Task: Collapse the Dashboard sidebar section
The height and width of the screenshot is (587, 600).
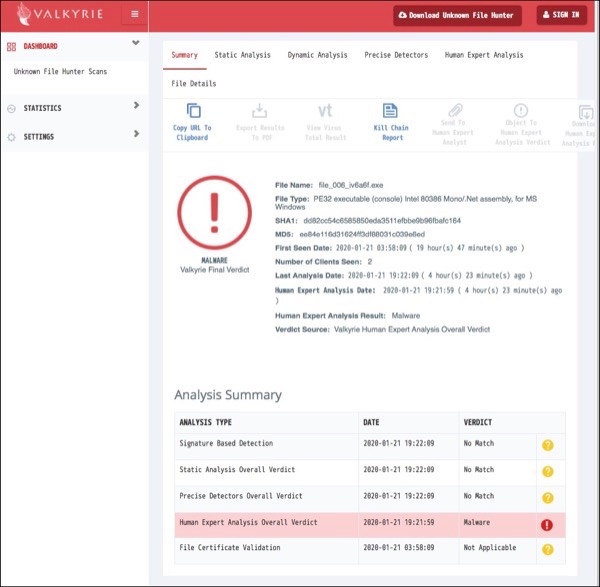Action: (x=135, y=44)
